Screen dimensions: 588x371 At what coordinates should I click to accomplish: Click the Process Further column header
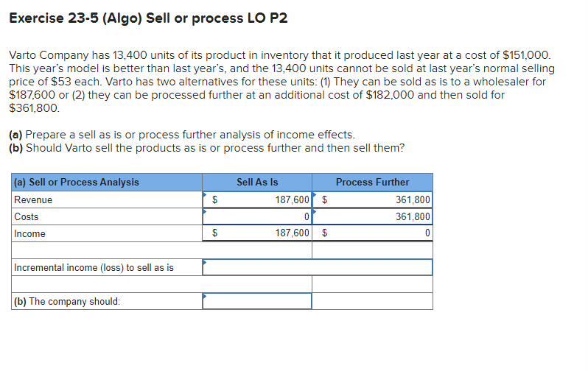372,182
